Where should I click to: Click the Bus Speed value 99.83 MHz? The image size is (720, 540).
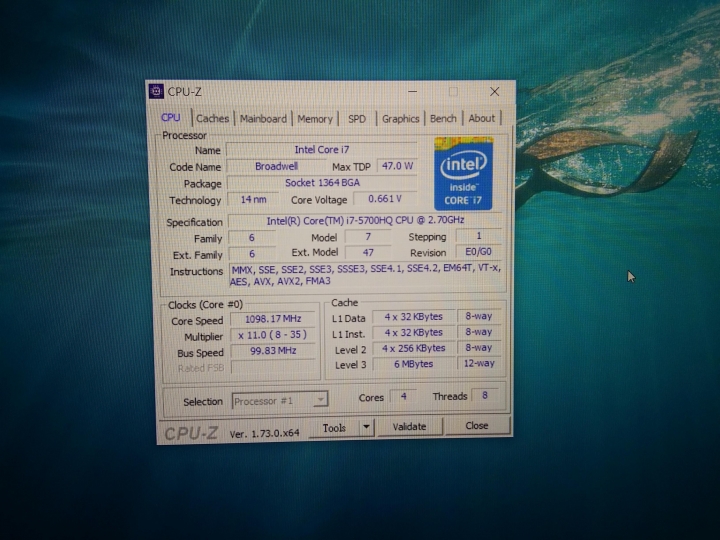pyautogui.click(x=273, y=351)
